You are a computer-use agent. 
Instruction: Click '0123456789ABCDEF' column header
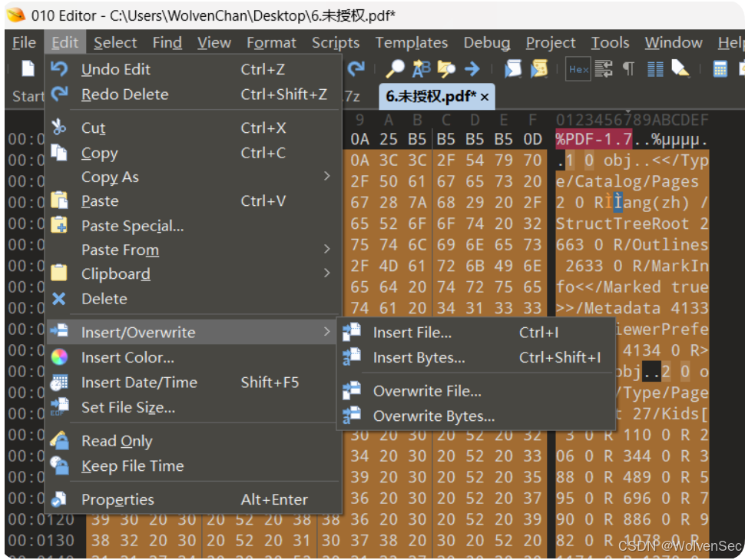(x=632, y=120)
